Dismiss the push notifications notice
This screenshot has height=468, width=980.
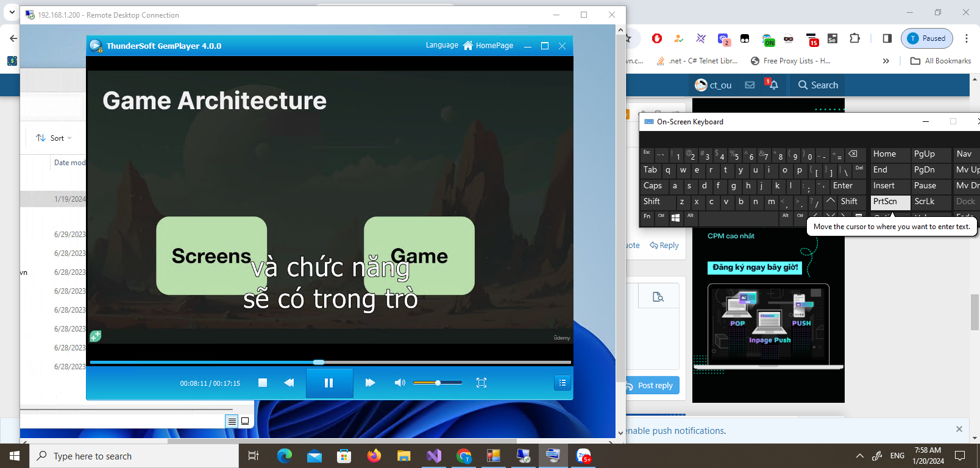pos(959,430)
